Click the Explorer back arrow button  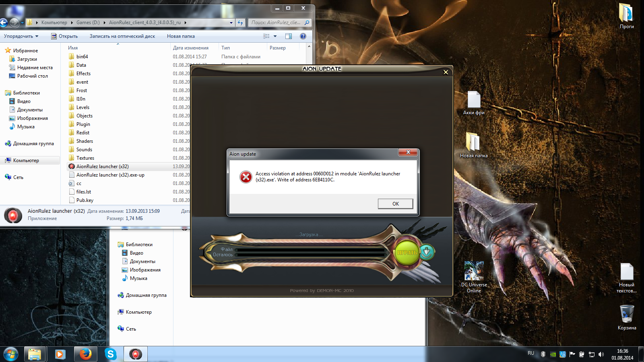pyautogui.click(x=4, y=23)
